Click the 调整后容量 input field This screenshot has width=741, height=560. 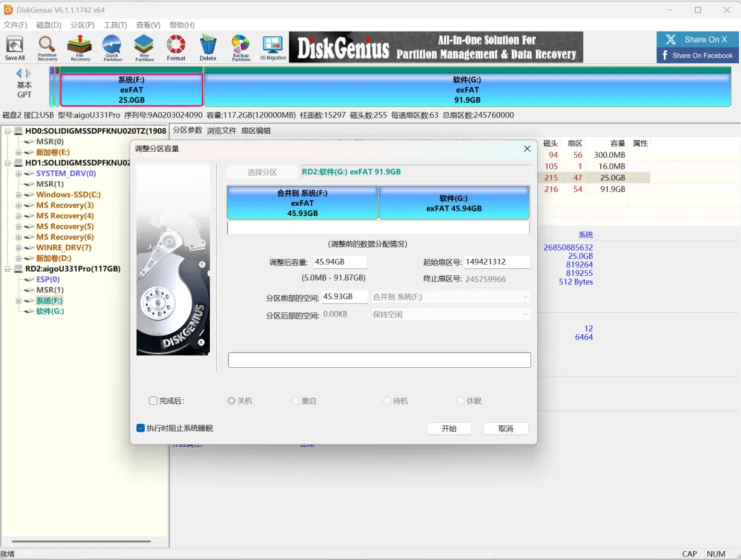pos(340,261)
